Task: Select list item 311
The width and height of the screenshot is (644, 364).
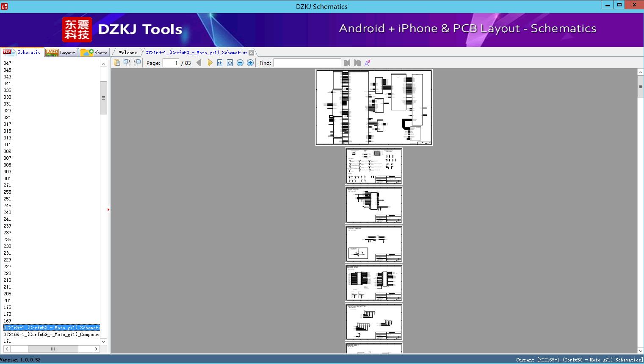Action: (8, 144)
